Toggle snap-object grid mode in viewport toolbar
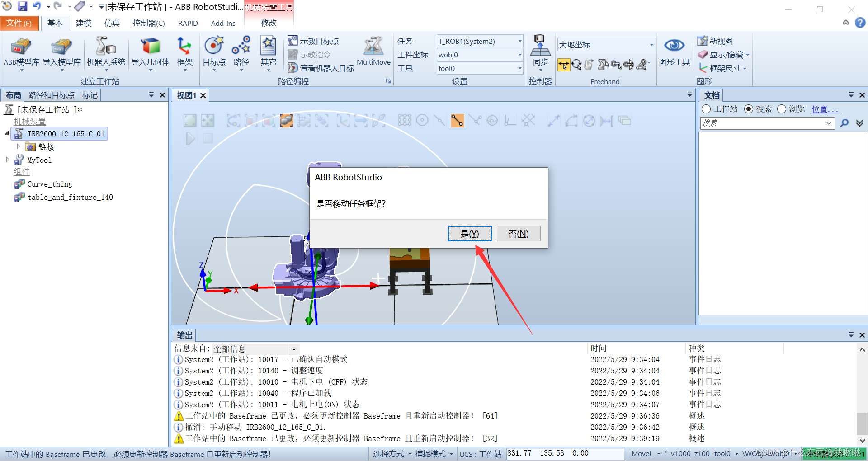 tap(404, 120)
